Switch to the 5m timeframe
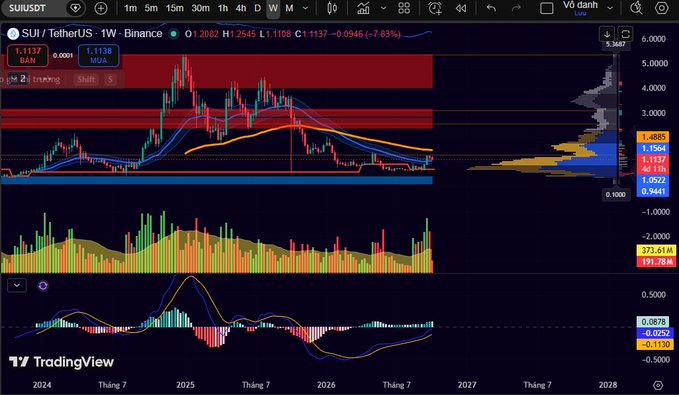The height and width of the screenshot is (395, 679). coord(151,8)
